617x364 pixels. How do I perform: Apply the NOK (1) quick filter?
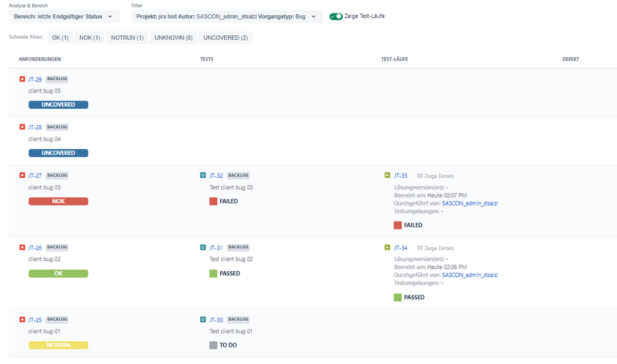(90, 38)
